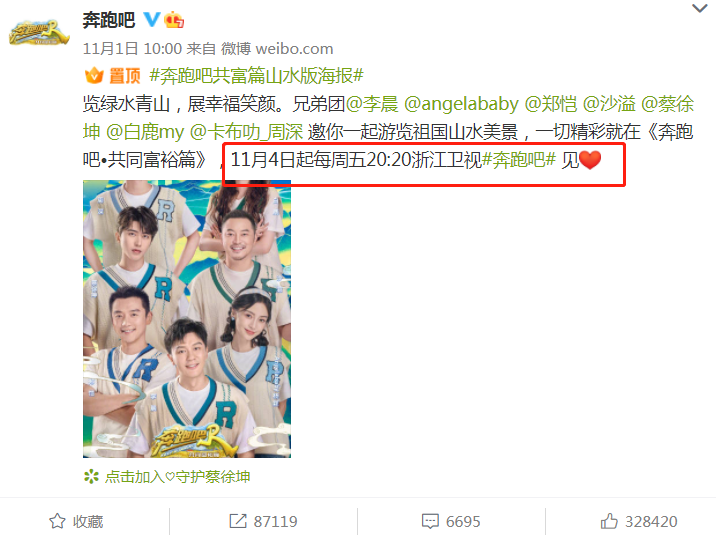Viewport: 716px width, 540px height.
Task: Open the @angelababy mention link
Action: tap(461, 104)
